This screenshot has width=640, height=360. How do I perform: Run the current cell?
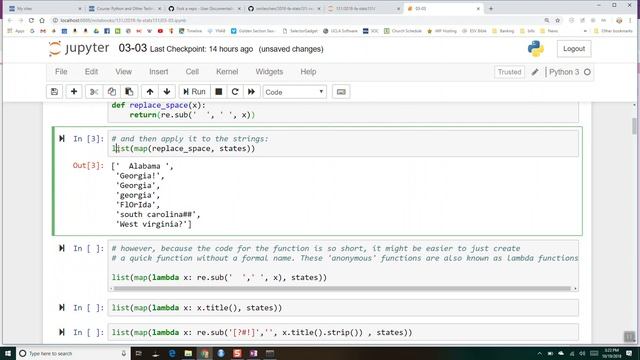[x=194, y=92]
